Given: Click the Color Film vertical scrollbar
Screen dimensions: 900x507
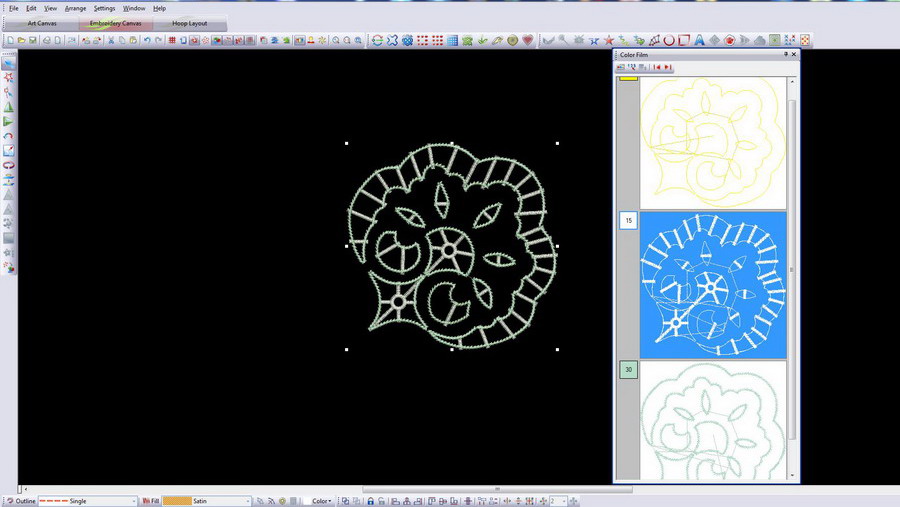Looking at the screenshot, I should point(792,270).
